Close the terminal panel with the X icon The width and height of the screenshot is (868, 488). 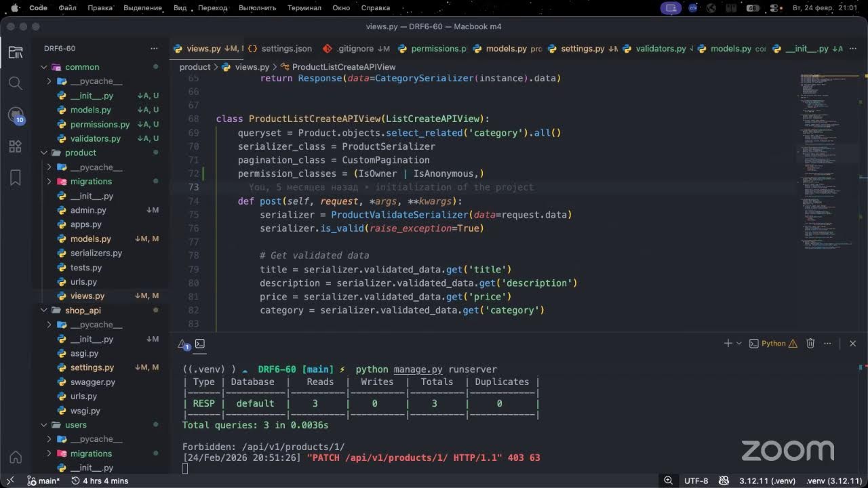pyautogui.click(x=853, y=344)
